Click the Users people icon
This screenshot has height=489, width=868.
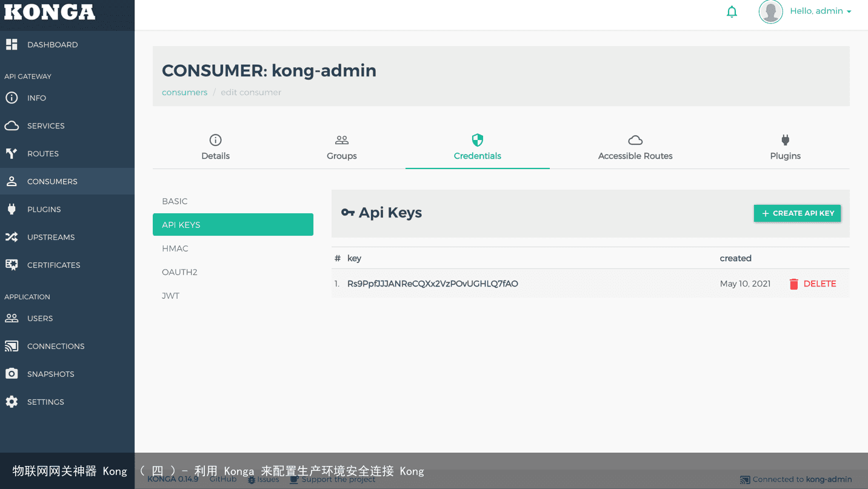click(x=12, y=318)
